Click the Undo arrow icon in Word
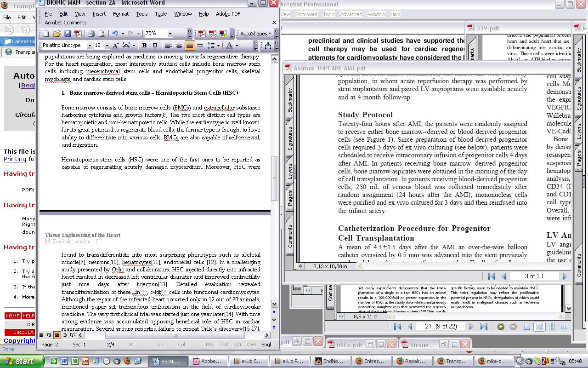588x368 pixels. [x=115, y=34]
